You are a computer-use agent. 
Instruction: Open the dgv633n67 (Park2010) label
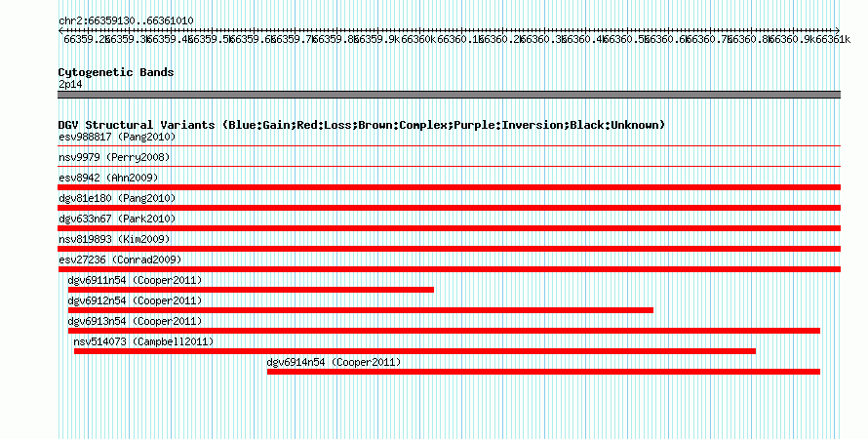pyautogui.click(x=117, y=219)
